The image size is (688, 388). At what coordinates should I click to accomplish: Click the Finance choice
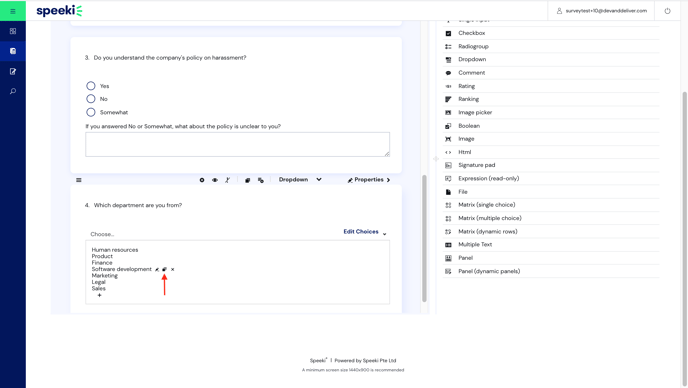[102, 262]
